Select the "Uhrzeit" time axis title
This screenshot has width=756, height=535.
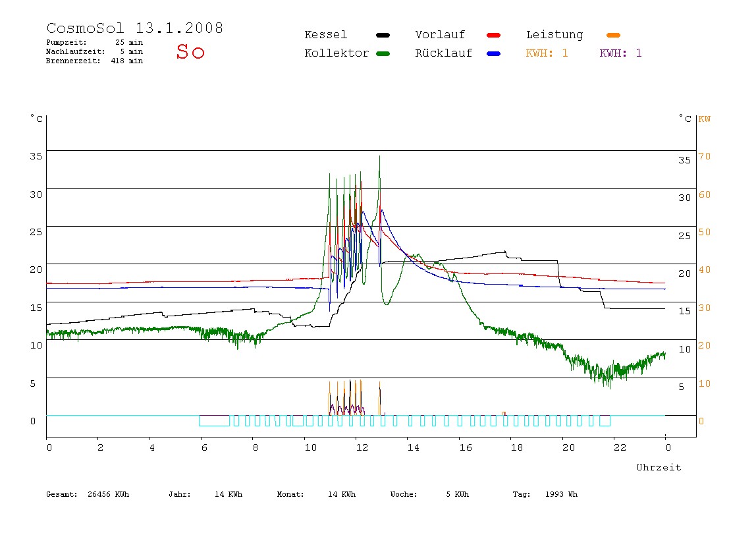[659, 467]
